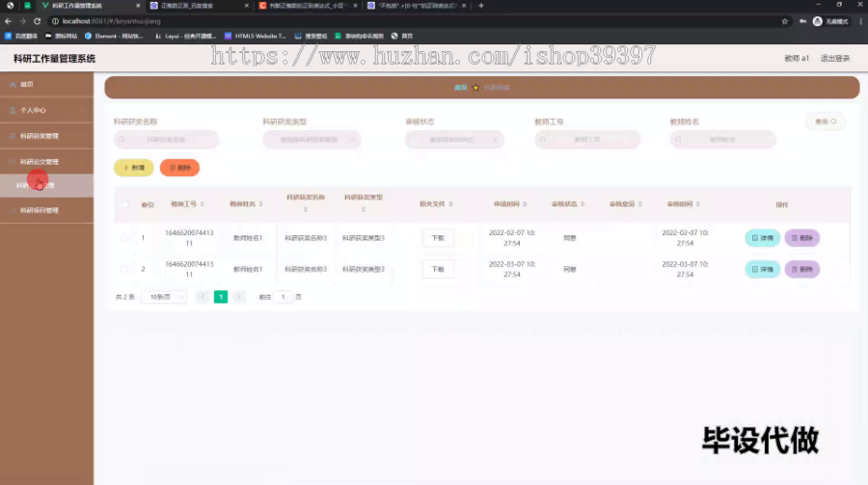Click purple 删除 for the second row
The image size is (868, 485).
[x=802, y=269]
